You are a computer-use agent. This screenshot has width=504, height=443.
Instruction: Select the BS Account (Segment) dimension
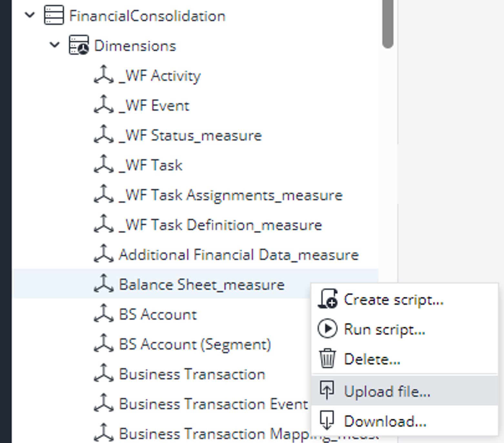[x=195, y=344]
